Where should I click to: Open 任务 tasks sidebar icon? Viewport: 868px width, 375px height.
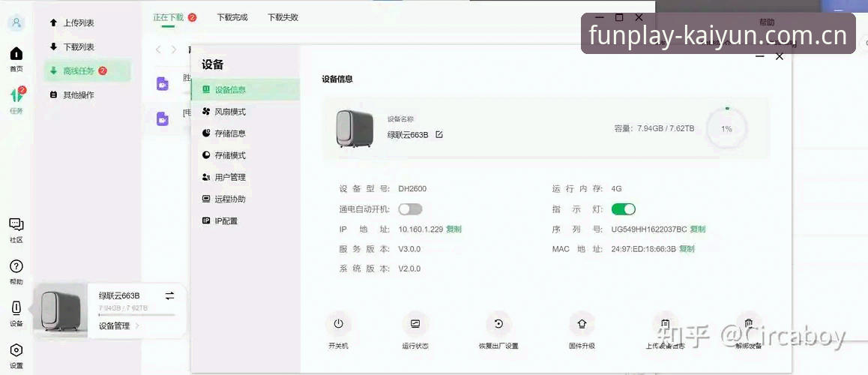click(16, 95)
